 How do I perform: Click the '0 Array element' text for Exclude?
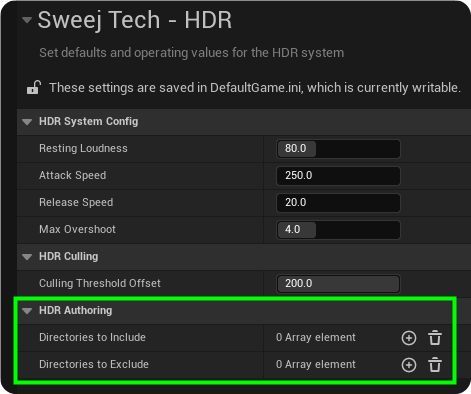[x=316, y=364]
